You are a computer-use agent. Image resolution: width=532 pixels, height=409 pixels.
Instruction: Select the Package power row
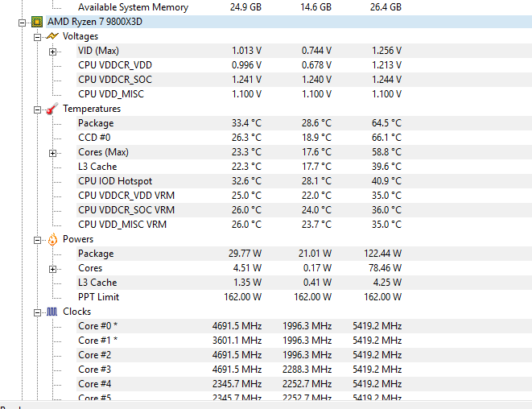click(304, 254)
